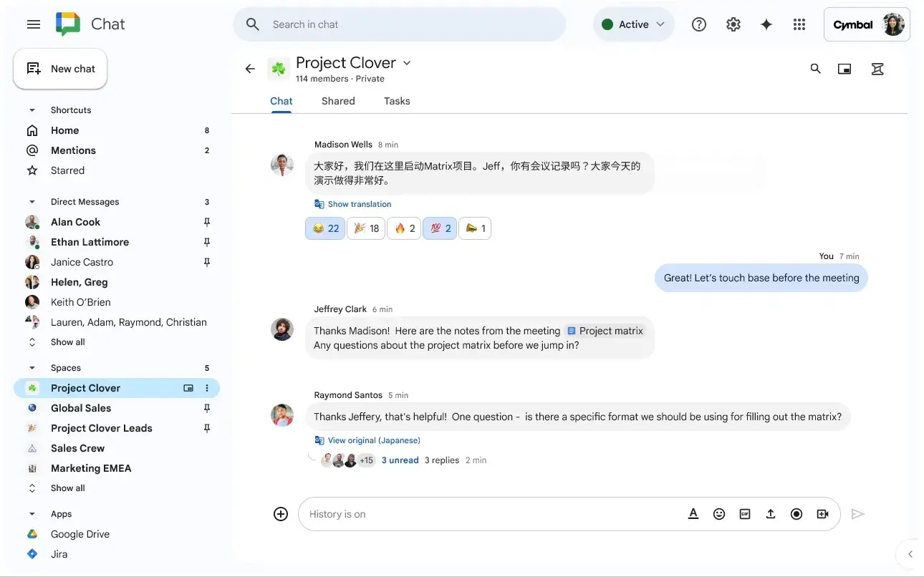Unpin the Ethan Lattimore conversation
924x577 pixels.
pos(207,242)
